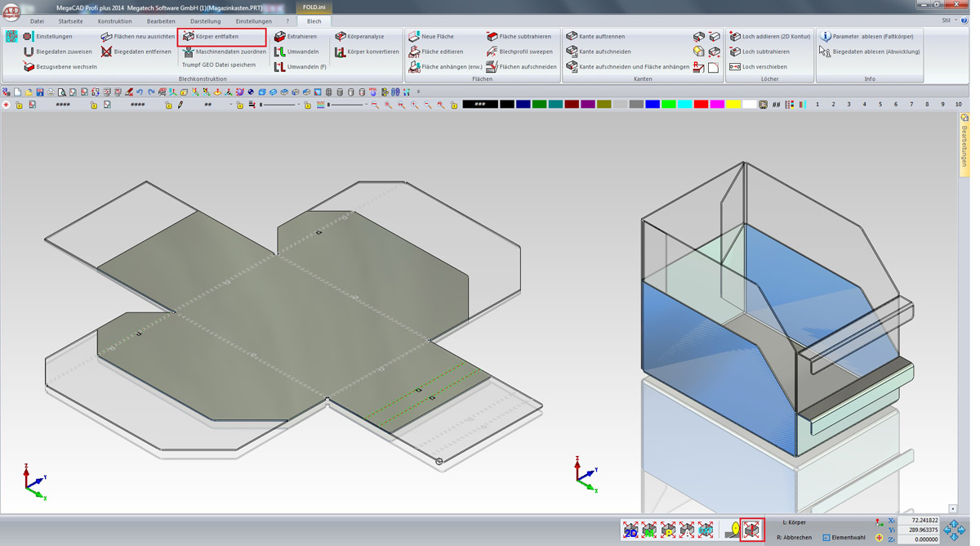Click Neue Fläche in the Flächen group
The image size is (980, 546).
pos(436,37)
